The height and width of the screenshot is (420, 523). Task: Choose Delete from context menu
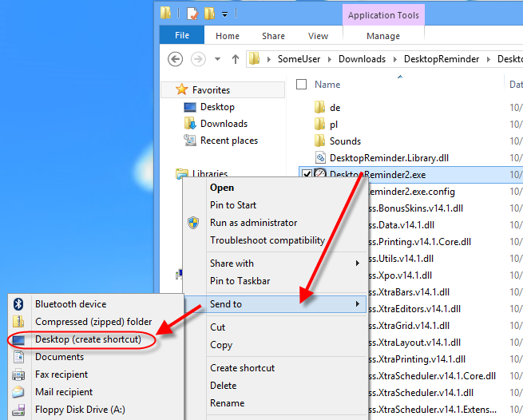click(223, 386)
